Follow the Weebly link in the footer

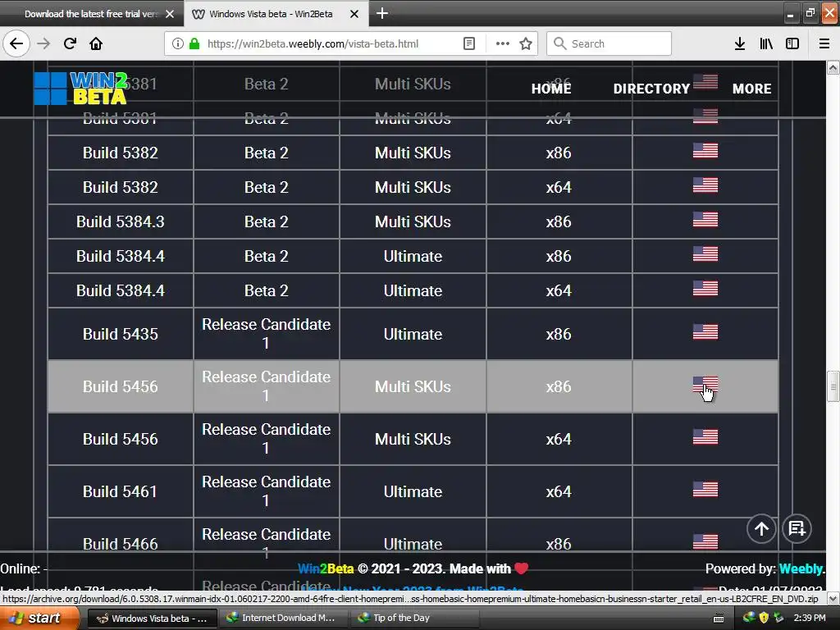[x=801, y=568]
